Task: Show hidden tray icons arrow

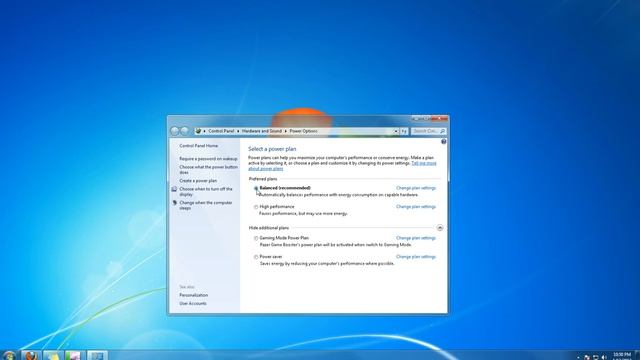Action: (578, 358)
